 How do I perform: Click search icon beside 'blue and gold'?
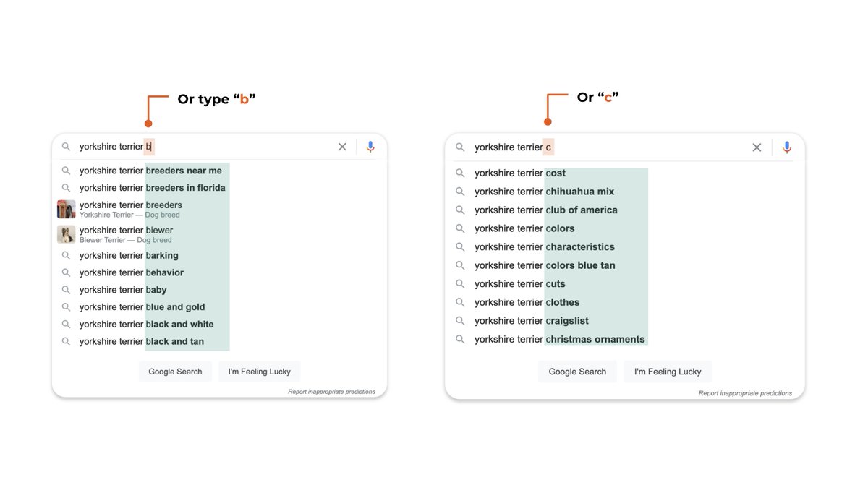66,307
